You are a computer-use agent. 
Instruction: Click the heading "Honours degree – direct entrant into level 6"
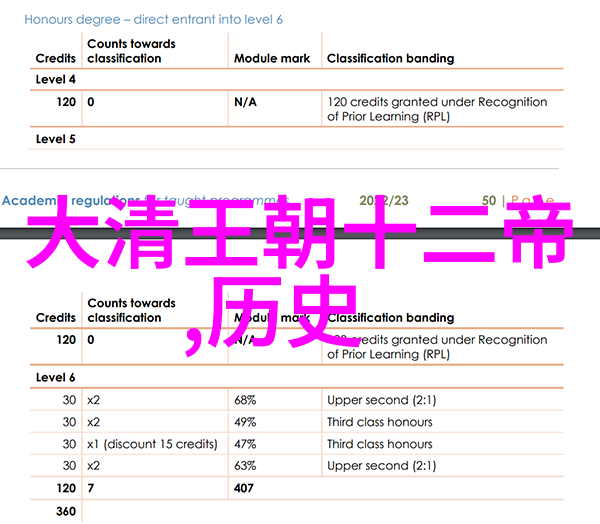pyautogui.click(x=153, y=20)
